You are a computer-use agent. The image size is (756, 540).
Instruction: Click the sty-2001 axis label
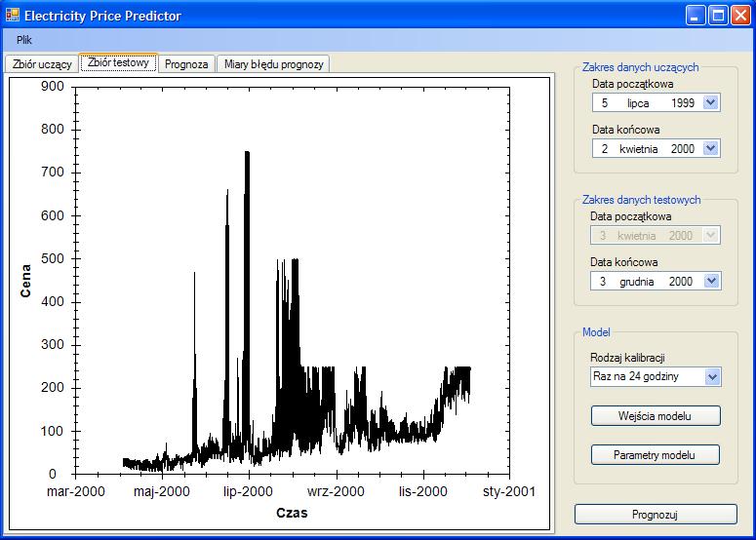click(x=509, y=491)
